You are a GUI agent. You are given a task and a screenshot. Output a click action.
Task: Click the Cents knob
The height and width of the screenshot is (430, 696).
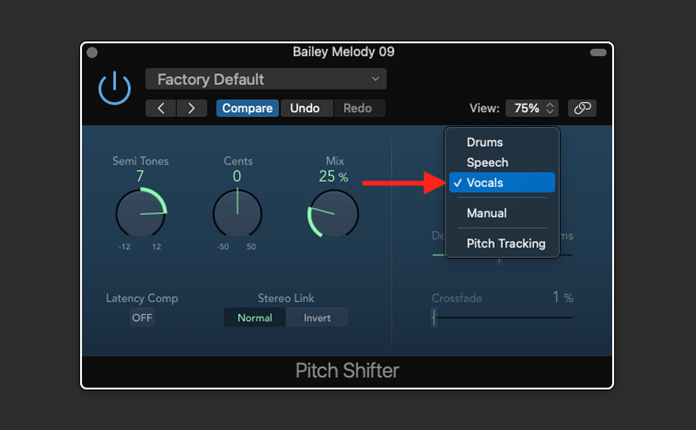tap(237, 212)
